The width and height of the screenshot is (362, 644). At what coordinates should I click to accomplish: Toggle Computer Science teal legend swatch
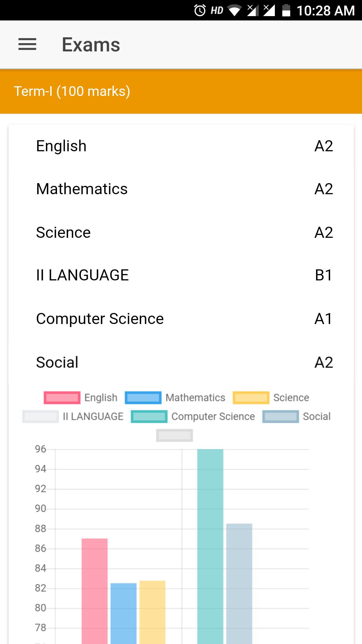click(x=149, y=417)
